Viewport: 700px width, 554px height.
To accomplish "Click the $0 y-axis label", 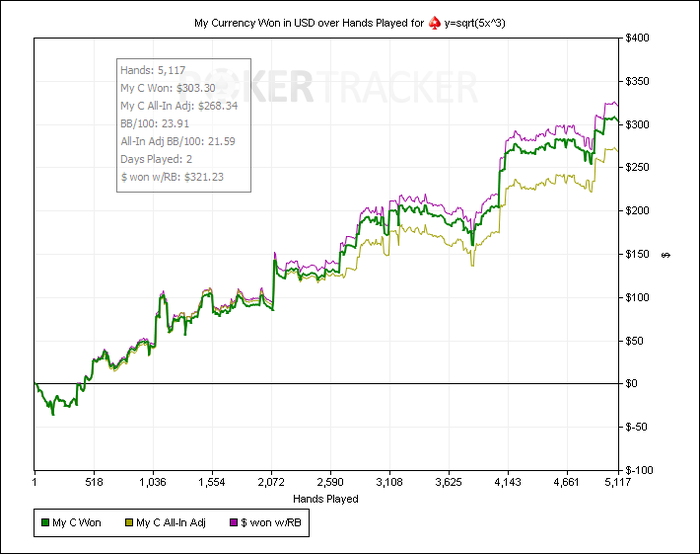I will [x=632, y=383].
